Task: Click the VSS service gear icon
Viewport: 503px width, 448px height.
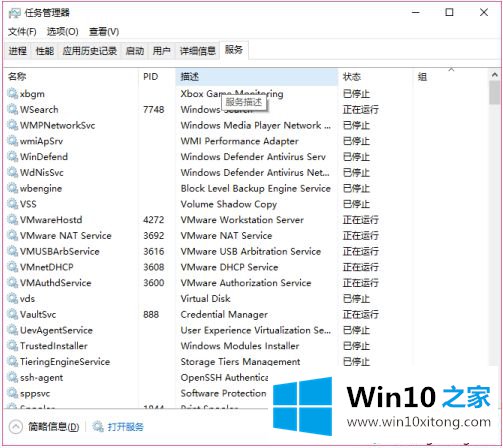Action: point(12,204)
